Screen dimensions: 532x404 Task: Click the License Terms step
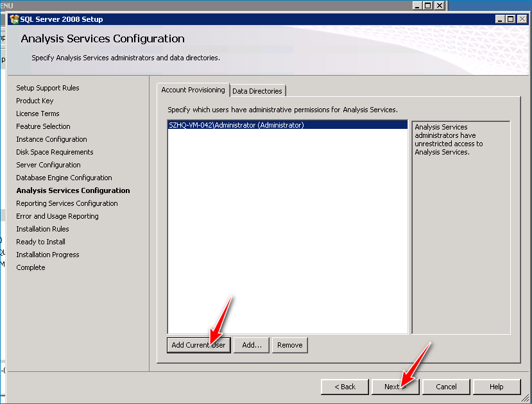(x=38, y=114)
